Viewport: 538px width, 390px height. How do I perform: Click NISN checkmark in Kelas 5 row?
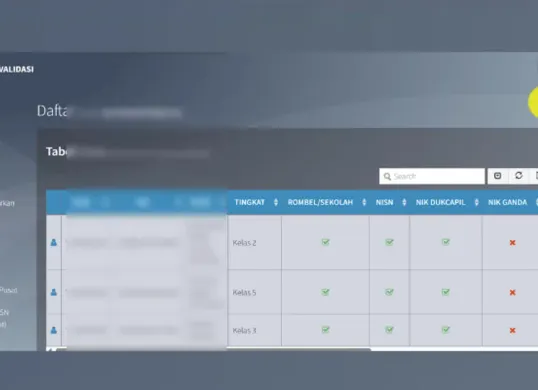click(389, 292)
